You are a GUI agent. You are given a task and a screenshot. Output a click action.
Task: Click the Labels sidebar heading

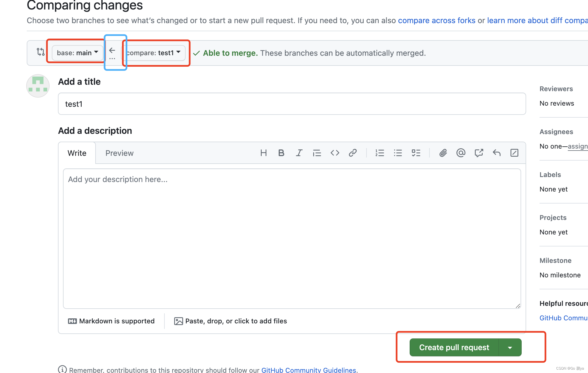550,175
